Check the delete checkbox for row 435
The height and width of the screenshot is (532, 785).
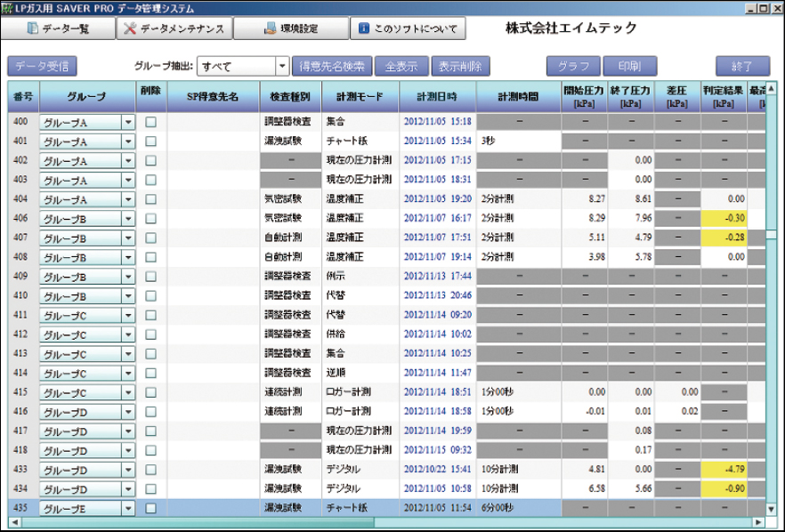(x=150, y=508)
